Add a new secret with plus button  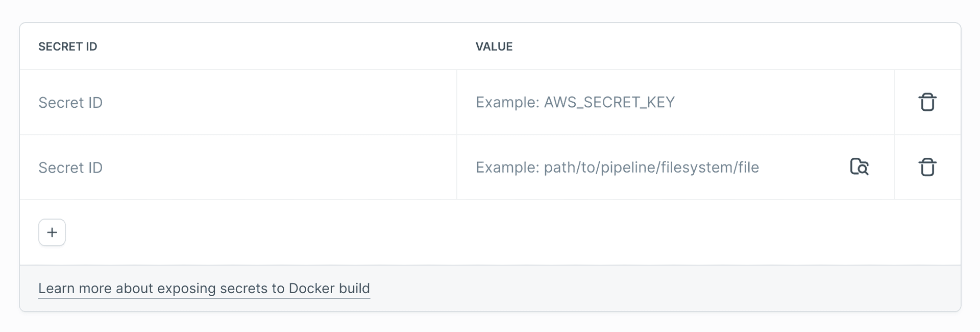[x=52, y=232]
